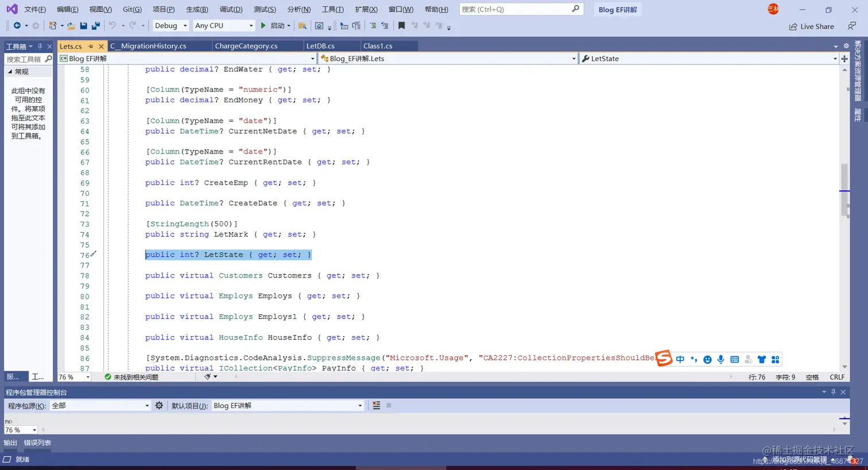
Task: Open the Any CPU platform dropdown
Action: point(223,25)
